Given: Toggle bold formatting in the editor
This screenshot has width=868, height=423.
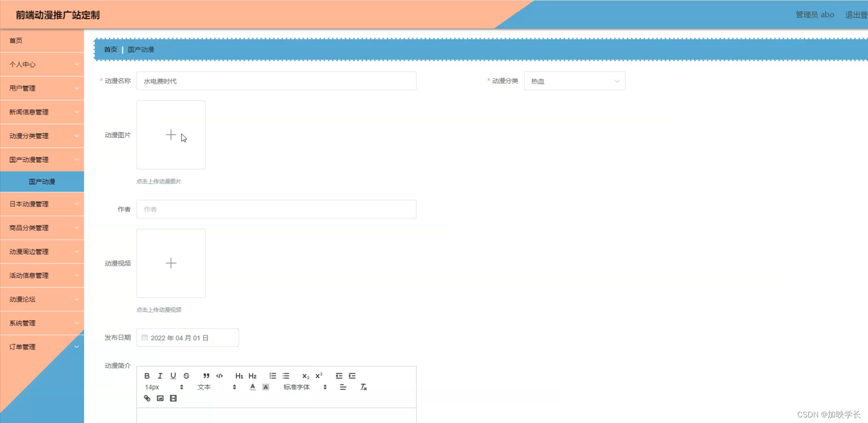Looking at the screenshot, I should (147, 376).
